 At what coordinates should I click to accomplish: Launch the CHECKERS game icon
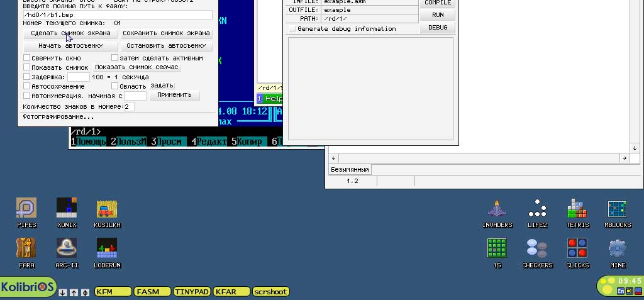click(x=537, y=248)
